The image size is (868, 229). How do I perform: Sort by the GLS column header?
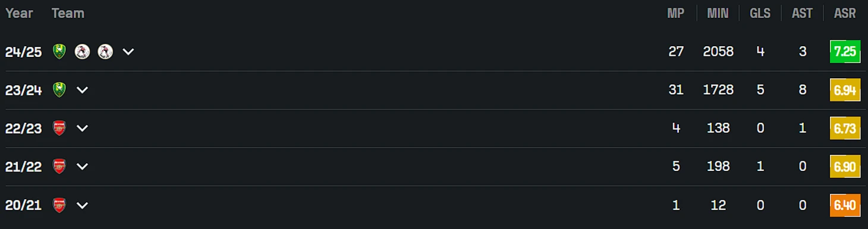tap(760, 13)
